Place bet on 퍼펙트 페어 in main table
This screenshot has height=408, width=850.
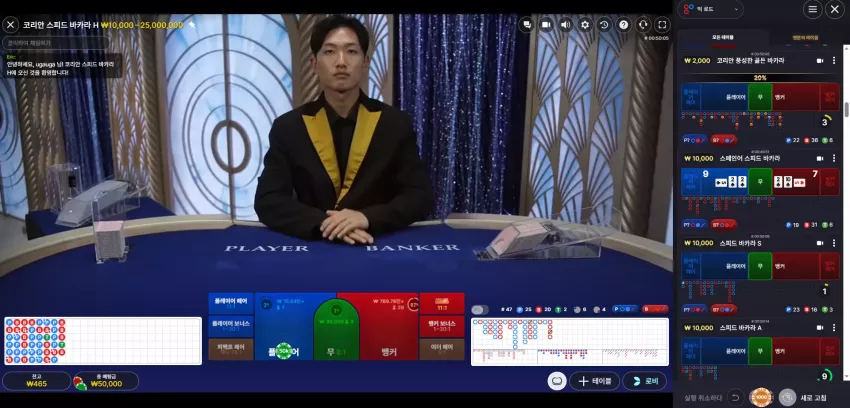(x=230, y=349)
